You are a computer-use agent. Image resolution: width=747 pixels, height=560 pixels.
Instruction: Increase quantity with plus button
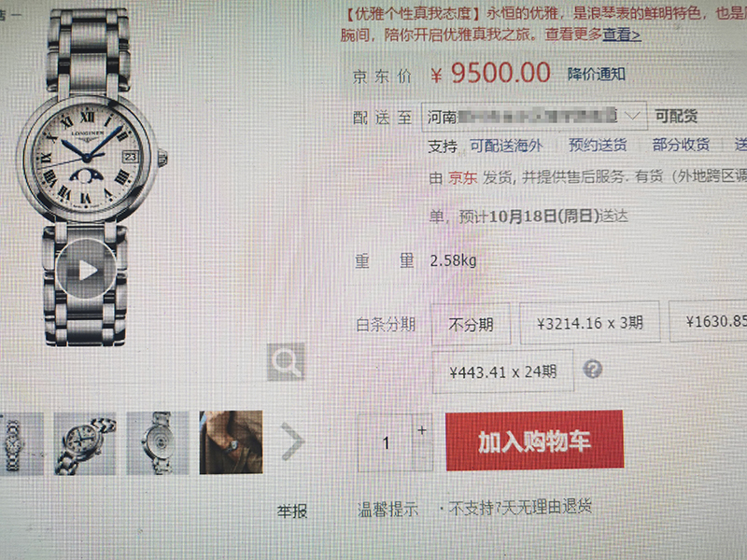click(422, 430)
